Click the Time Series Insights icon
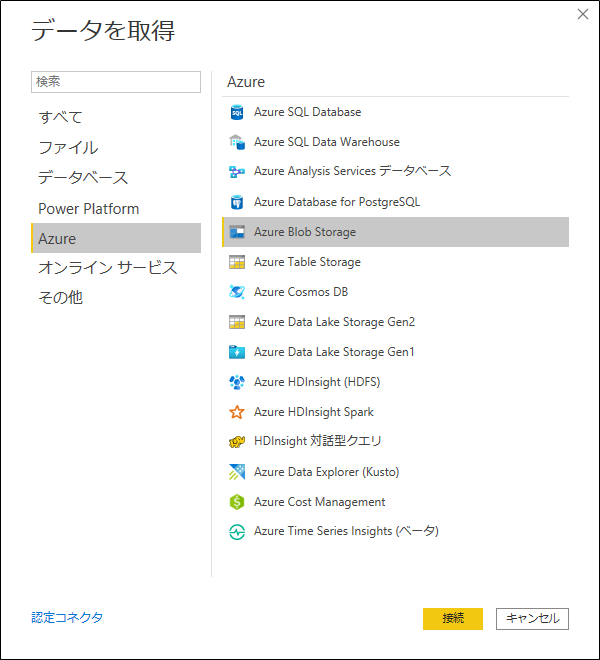 (237, 532)
